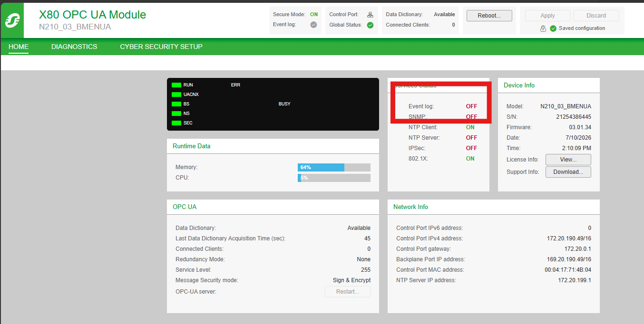Click the Global Status green check icon
Viewport: 644px width, 324px height.
pos(370,25)
